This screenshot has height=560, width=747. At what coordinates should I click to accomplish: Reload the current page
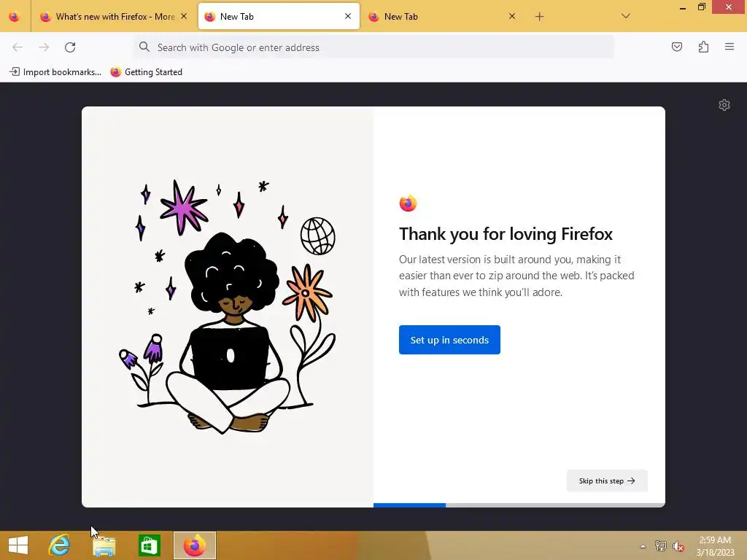point(70,47)
